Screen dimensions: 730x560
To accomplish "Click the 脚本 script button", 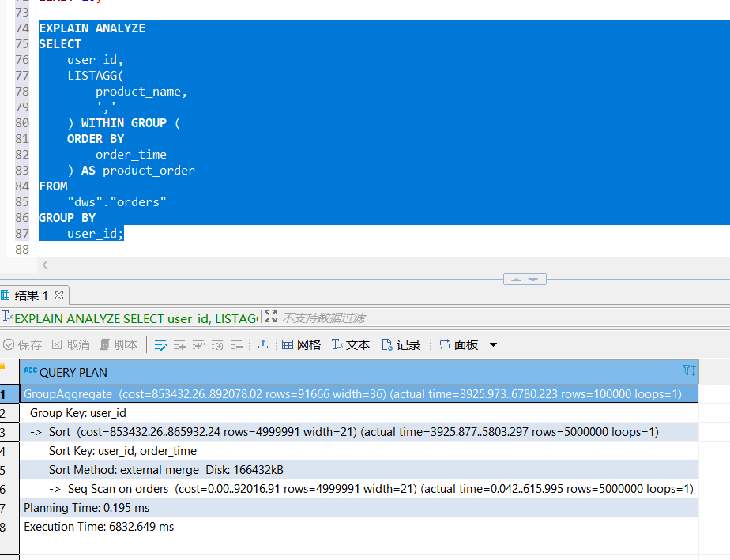I will (x=119, y=344).
